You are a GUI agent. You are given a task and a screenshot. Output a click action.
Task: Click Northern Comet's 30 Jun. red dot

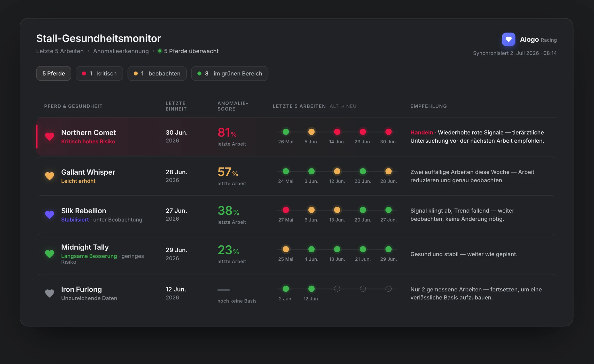coord(388,132)
